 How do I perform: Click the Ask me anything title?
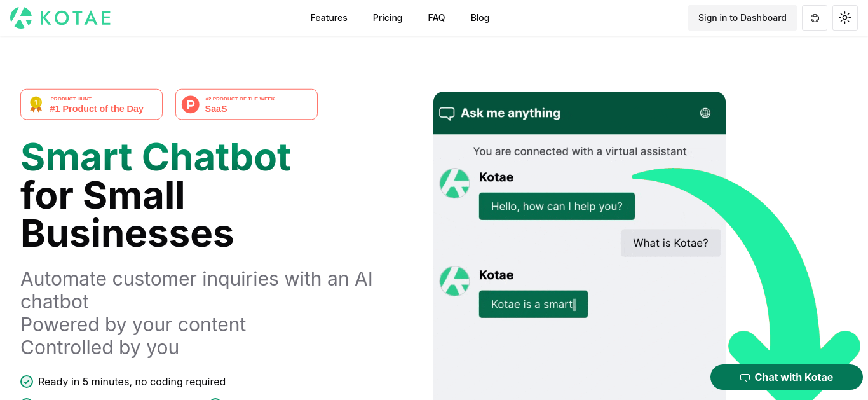click(511, 113)
